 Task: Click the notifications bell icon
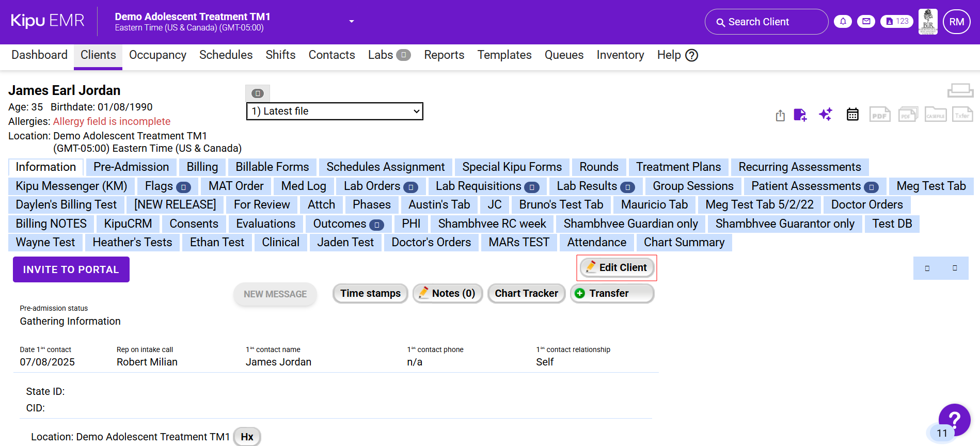[843, 22]
